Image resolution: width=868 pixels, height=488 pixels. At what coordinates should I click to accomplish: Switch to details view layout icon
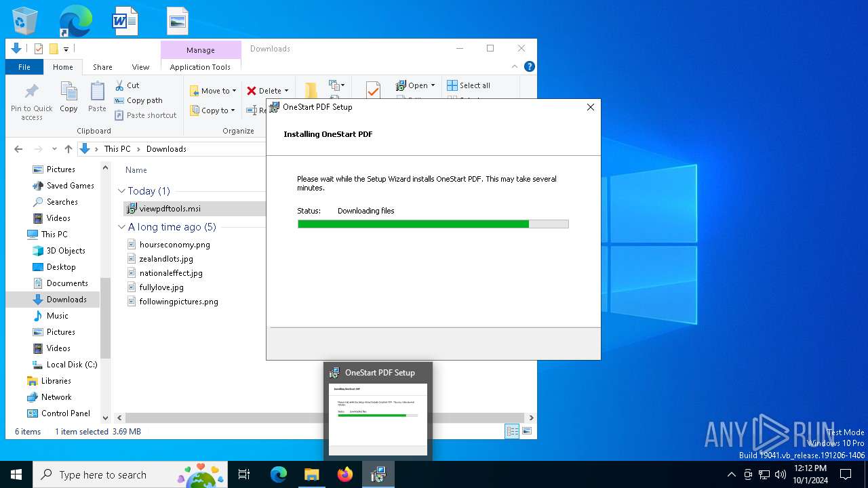[512, 431]
